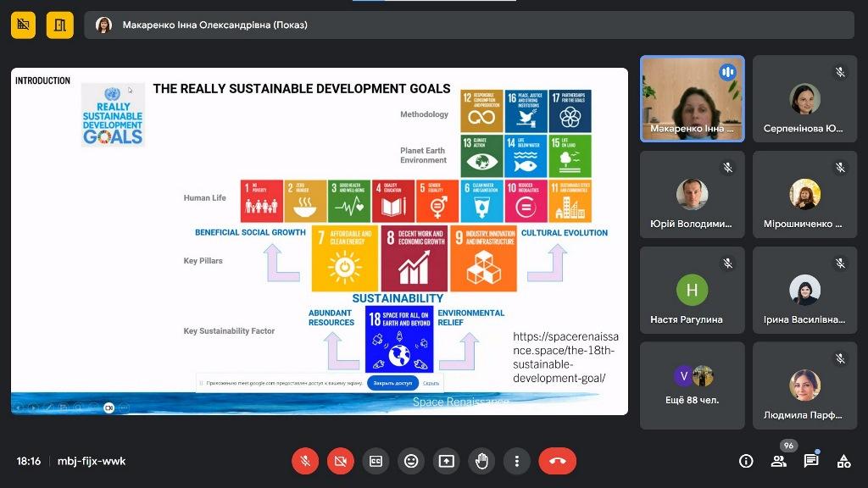This screenshot has height=488, width=868.
Task: Leave the call with red hang-up button
Action: pyautogui.click(x=557, y=461)
